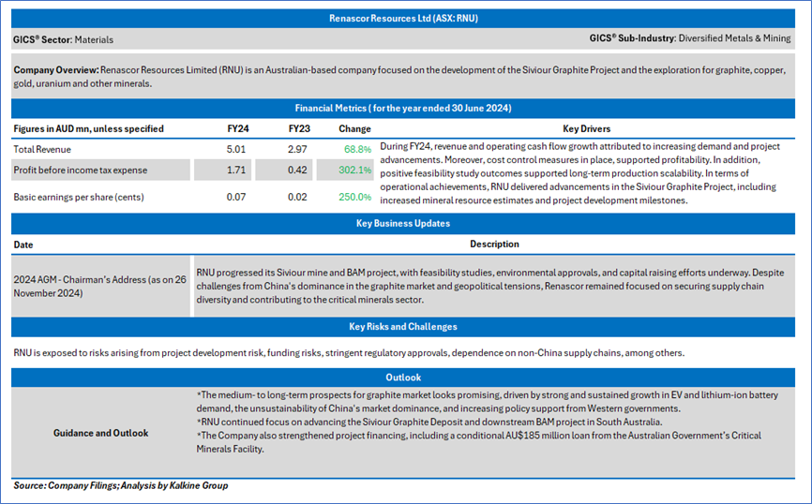Click the Description column header
Viewport: 812px width, 504px height.
coord(494,245)
